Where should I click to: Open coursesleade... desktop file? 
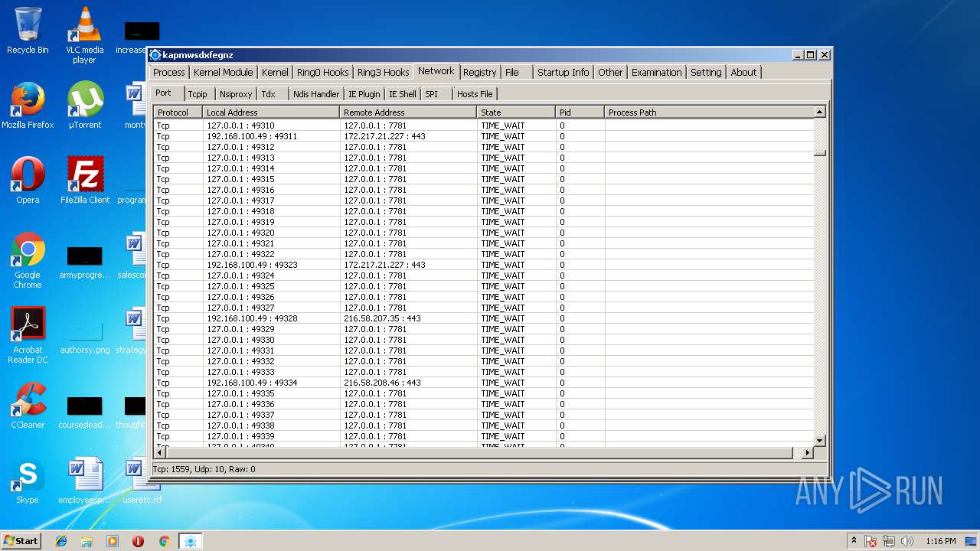84,413
